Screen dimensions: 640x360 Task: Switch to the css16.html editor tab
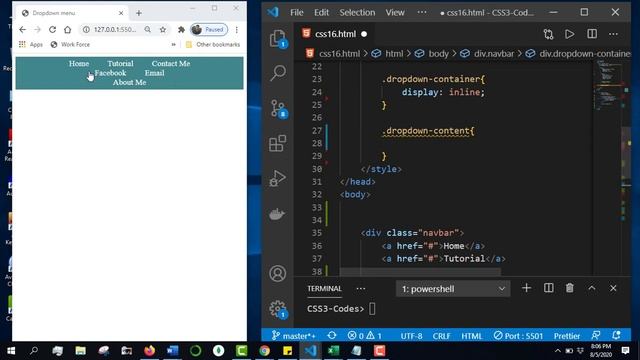[335, 34]
